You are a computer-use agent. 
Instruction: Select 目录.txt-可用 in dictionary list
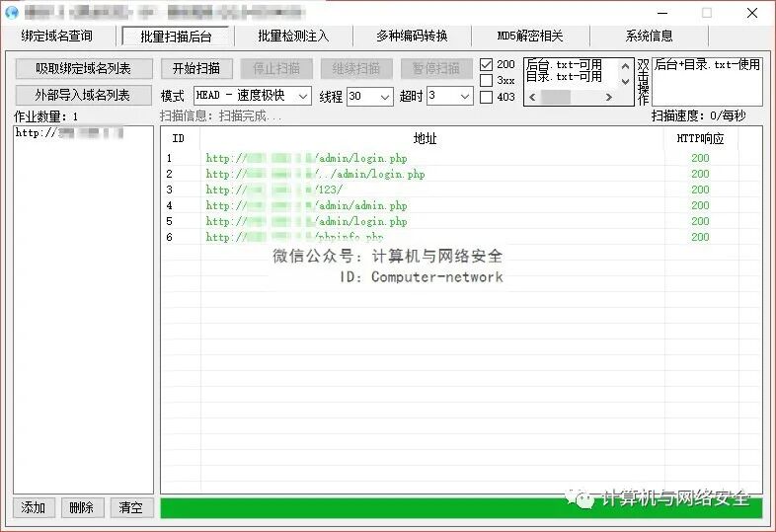[564, 76]
